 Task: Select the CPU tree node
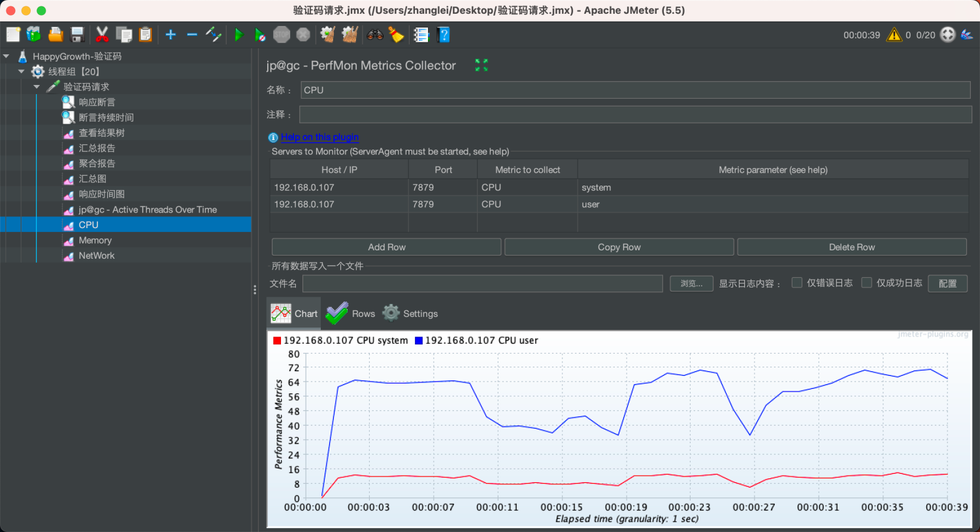click(x=88, y=225)
